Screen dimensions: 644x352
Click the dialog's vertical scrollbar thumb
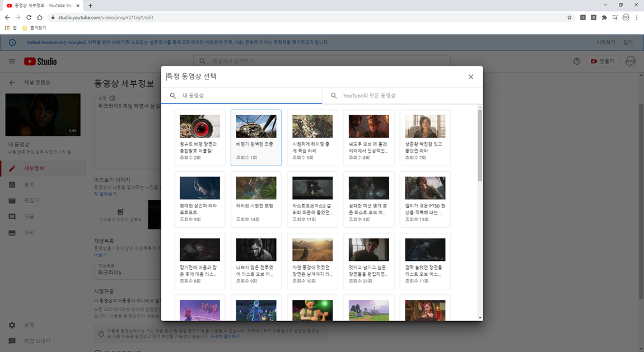[x=480, y=146]
